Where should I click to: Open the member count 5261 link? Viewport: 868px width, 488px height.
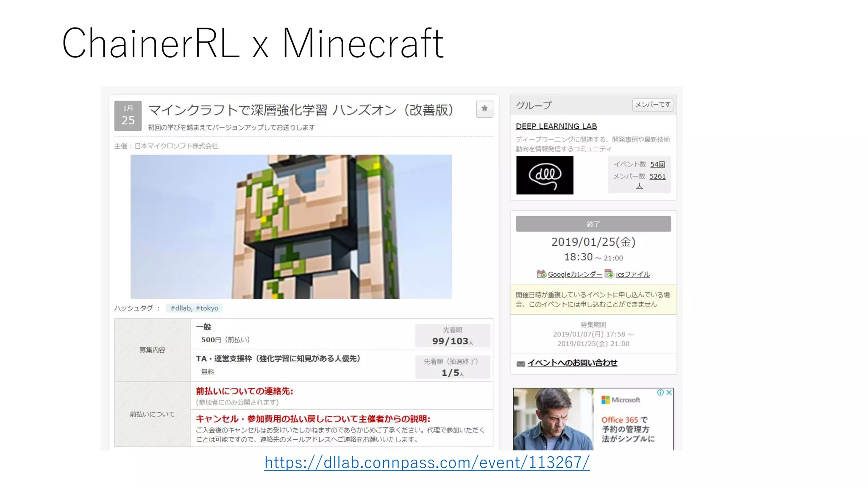pyautogui.click(x=658, y=176)
